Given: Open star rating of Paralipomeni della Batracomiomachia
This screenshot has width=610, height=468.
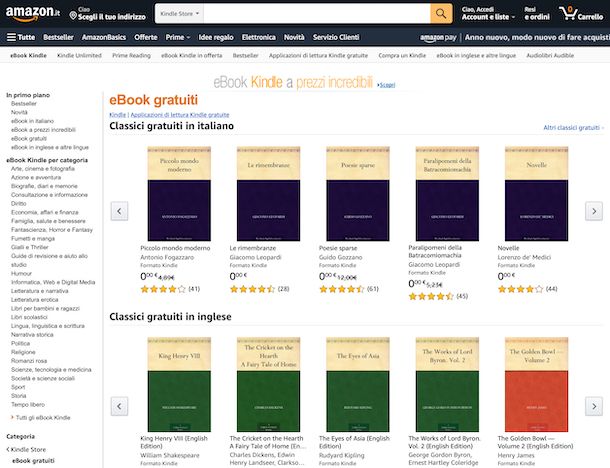Looking at the screenshot, I should click(x=431, y=296).
